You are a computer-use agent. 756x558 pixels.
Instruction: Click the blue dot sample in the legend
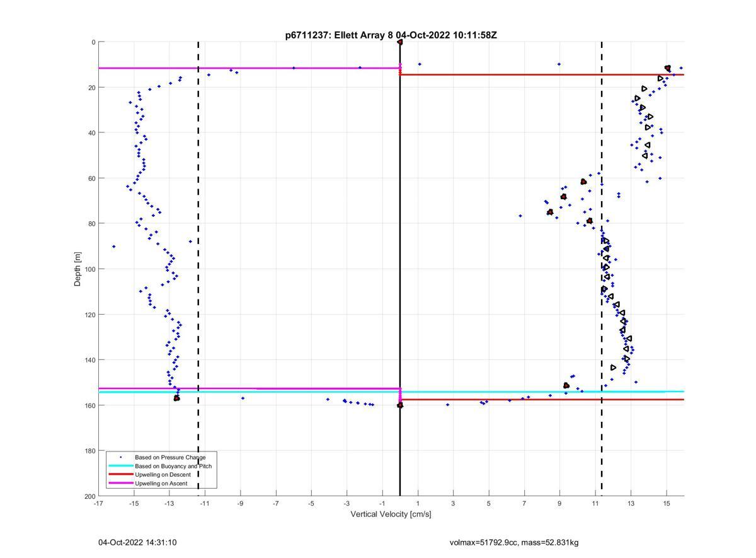click(x=120, y=457)
